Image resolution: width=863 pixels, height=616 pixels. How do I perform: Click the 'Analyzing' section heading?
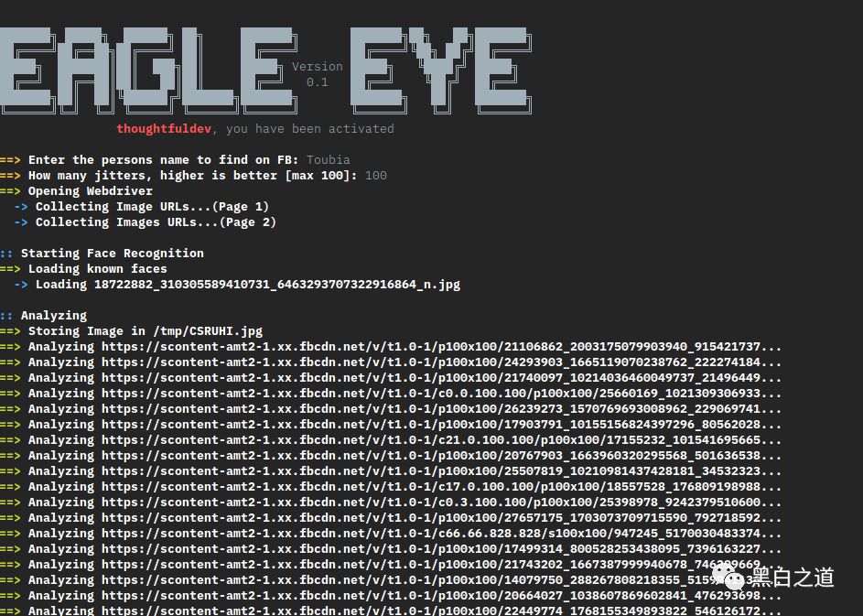click(x=54, y=316)
